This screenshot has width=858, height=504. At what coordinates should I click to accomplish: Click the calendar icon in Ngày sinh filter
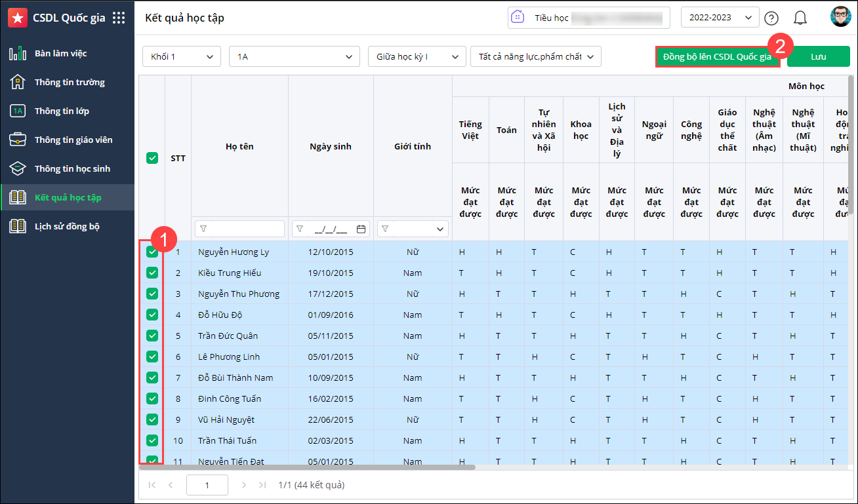[x=361, y=229]
